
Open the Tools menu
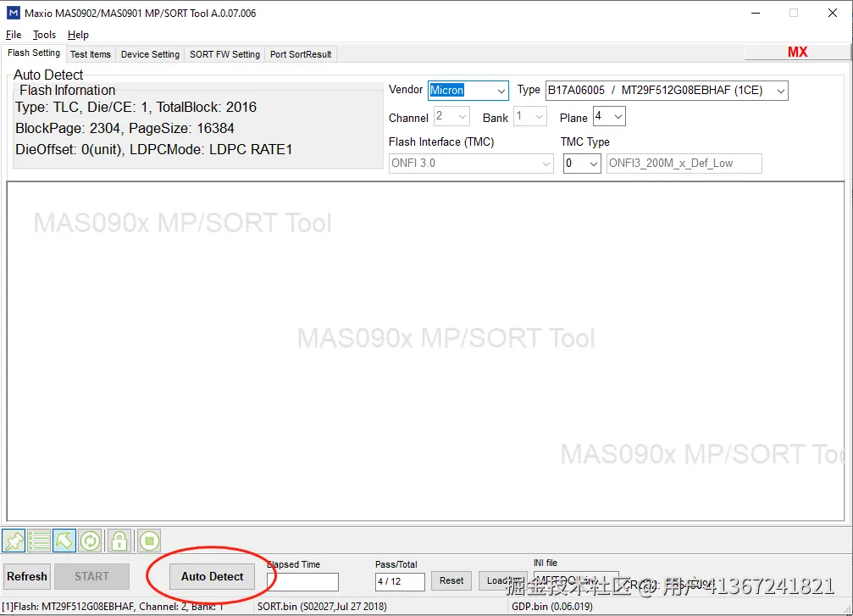(x=44, y=35)
